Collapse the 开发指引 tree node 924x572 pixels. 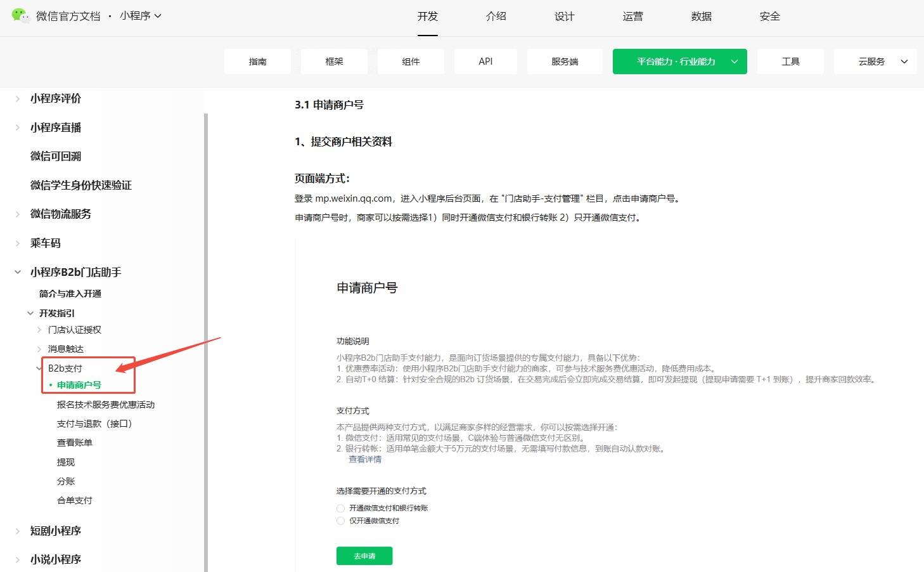pyautogui.click(x=30, y=313)
